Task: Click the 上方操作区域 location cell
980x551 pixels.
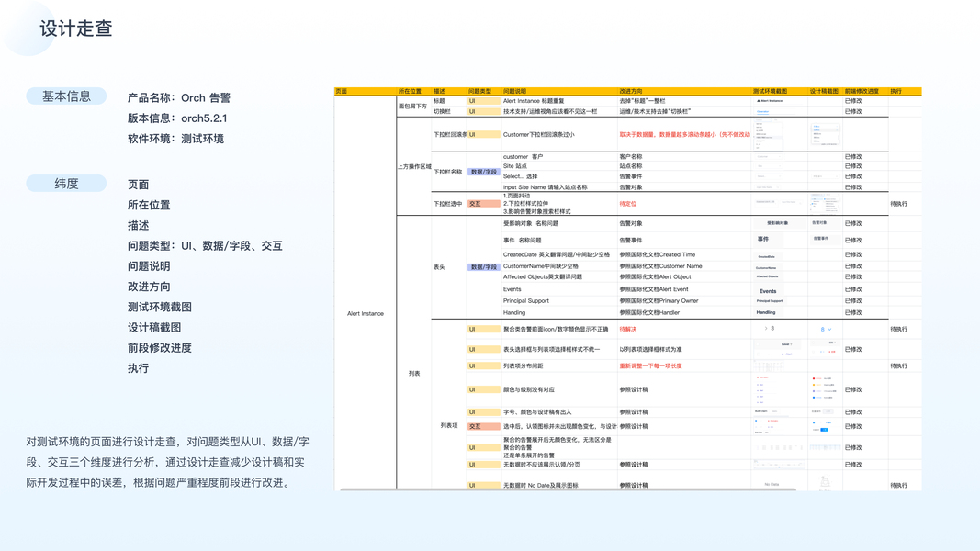Action: pyautogui.click(x=414, y=167)
